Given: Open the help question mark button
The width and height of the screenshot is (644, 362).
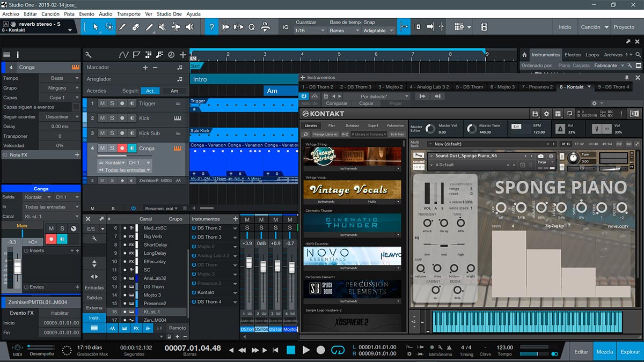Looking at the screenshot, I should pos(212,27).
